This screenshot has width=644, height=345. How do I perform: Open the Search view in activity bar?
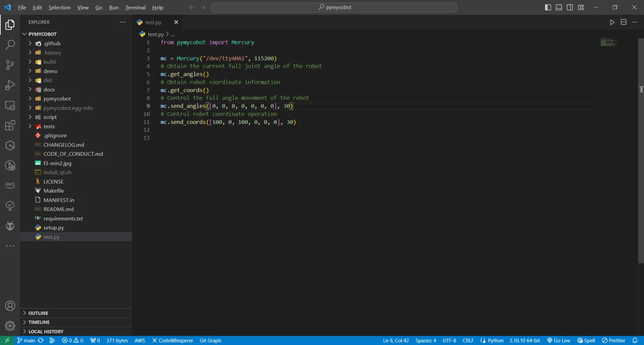[x=10, y=45]
